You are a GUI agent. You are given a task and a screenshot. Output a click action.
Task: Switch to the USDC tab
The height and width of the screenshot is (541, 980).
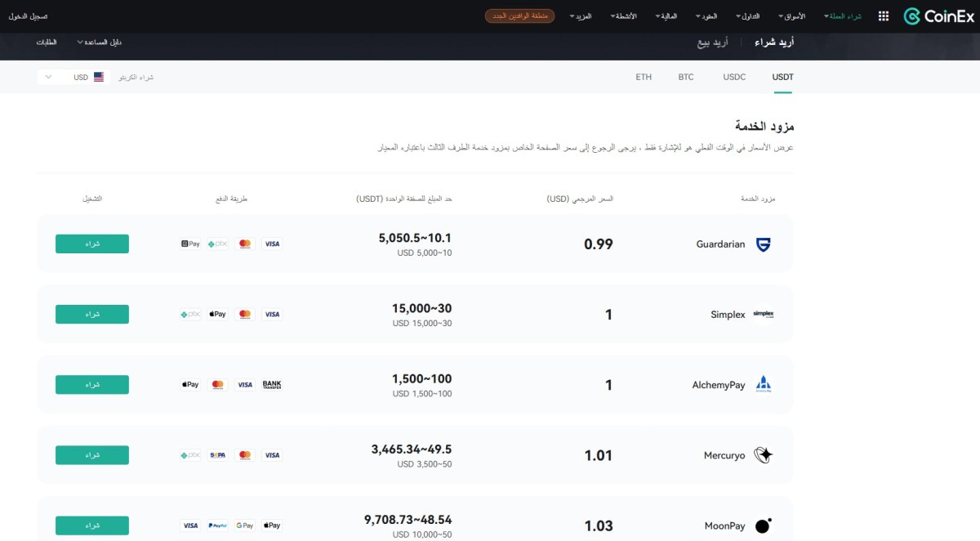734,77
